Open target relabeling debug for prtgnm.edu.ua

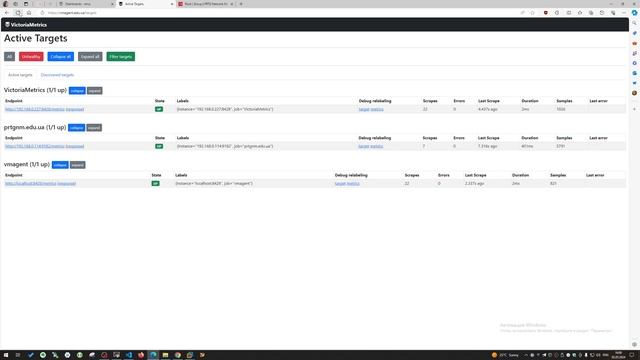(363, 146)
